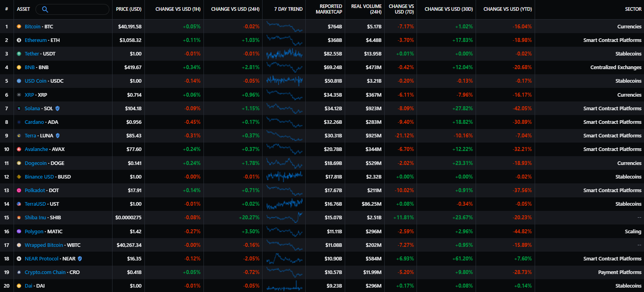This screenshot has height=292, width=644.
Task: Click the shield badge next to NEAR Protocol
Action: tap(80, 259)
